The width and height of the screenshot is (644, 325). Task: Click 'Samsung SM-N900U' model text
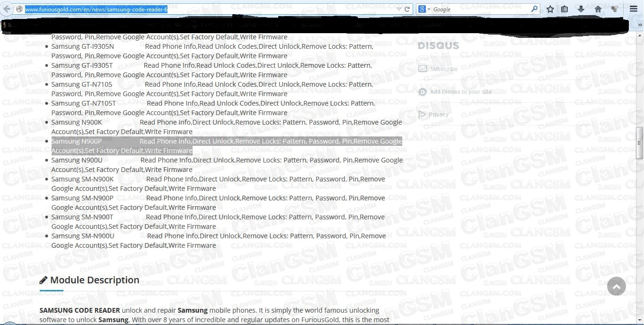pos(83,236)
